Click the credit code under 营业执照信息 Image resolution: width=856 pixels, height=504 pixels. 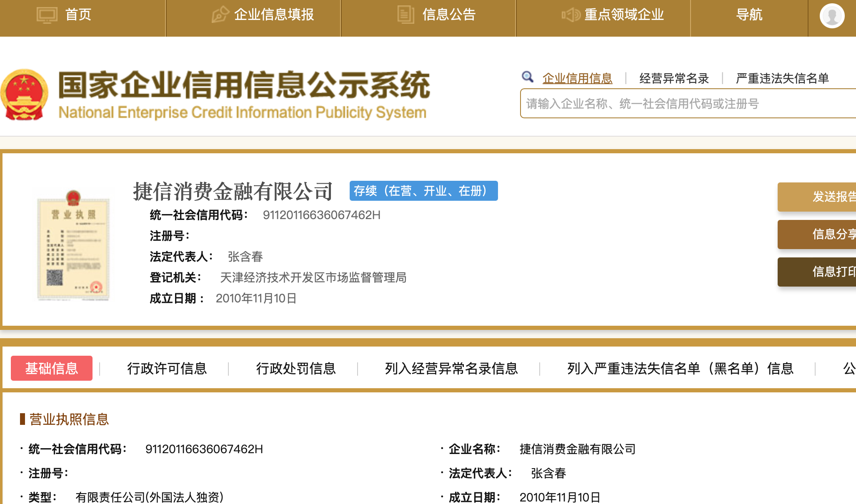(204, 449)
